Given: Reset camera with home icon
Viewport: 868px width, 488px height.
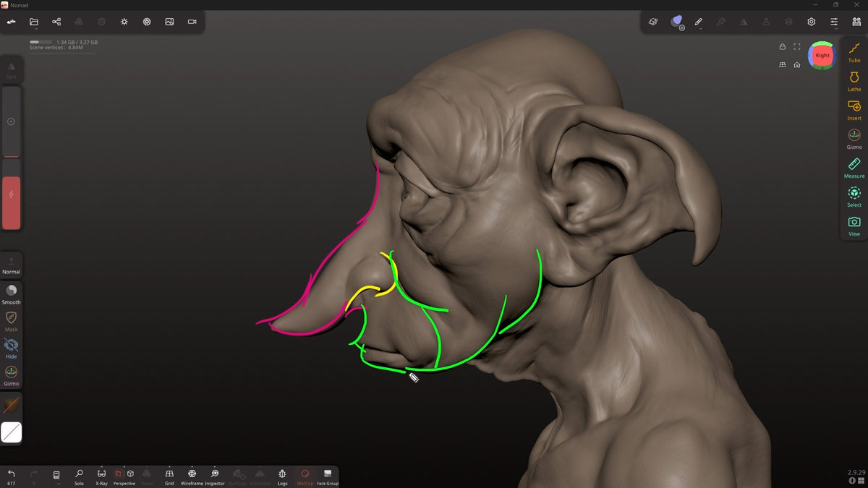Looking at the screenshot, I should pos(796,64).
